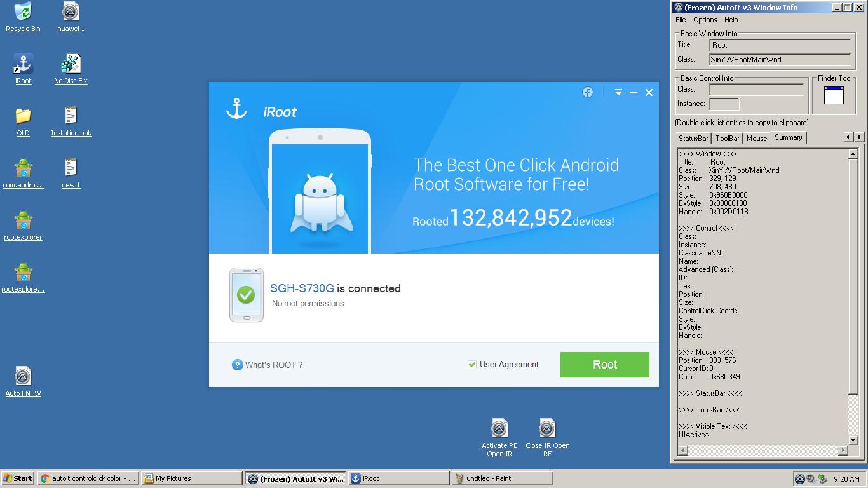Switch to My Pictures taskbar item
The height and width of the screenshot is (488, 868).
click(191, 478)
